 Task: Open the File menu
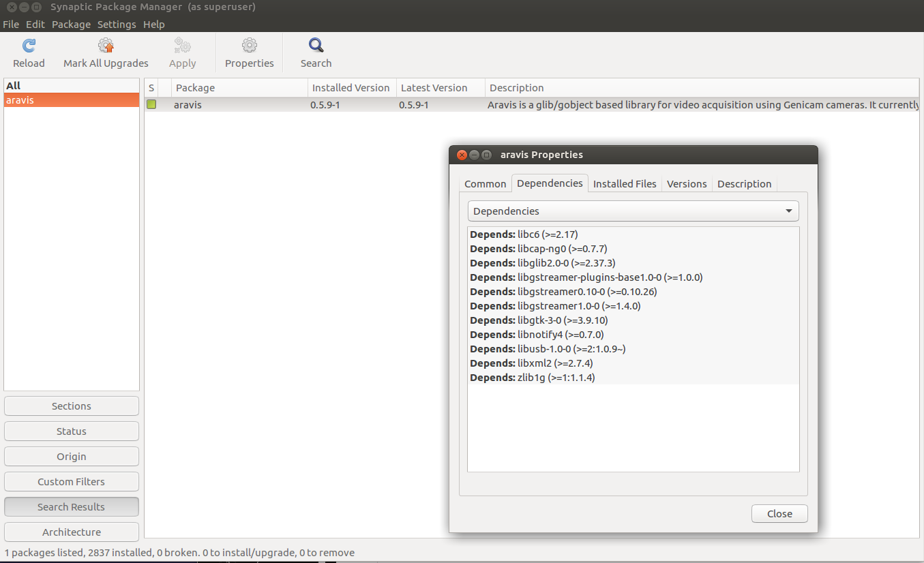pos(11,25)
